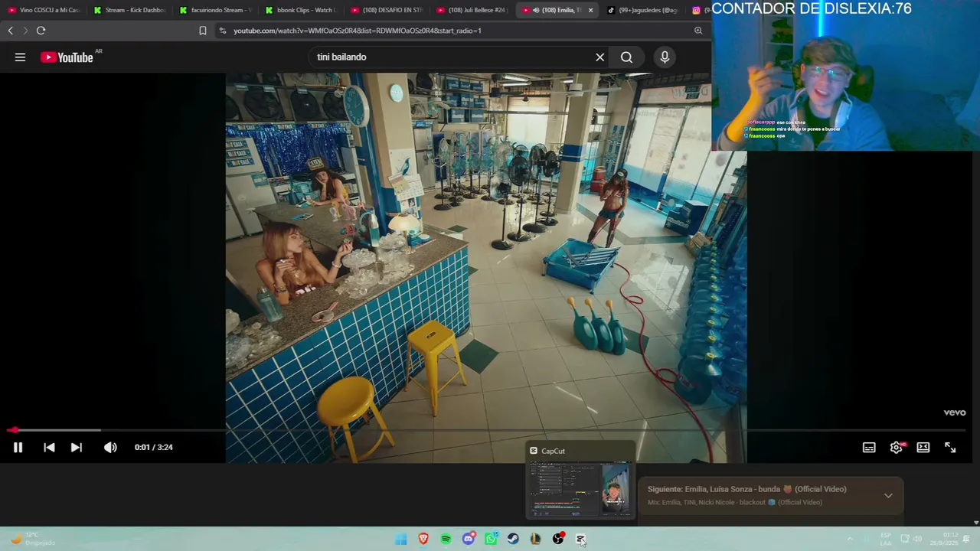
Task: Close the active '(108) Emilia' tab
Action: (x=590, y=10)
